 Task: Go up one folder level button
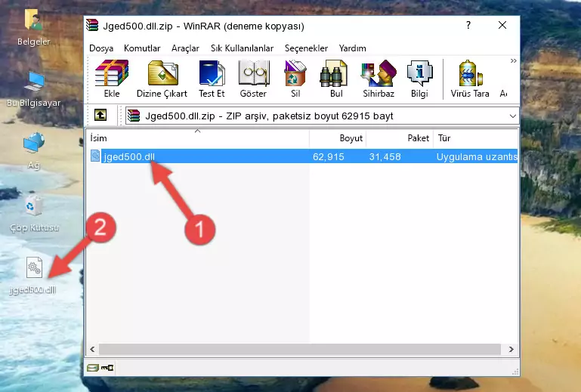click(x=100, y=116)
